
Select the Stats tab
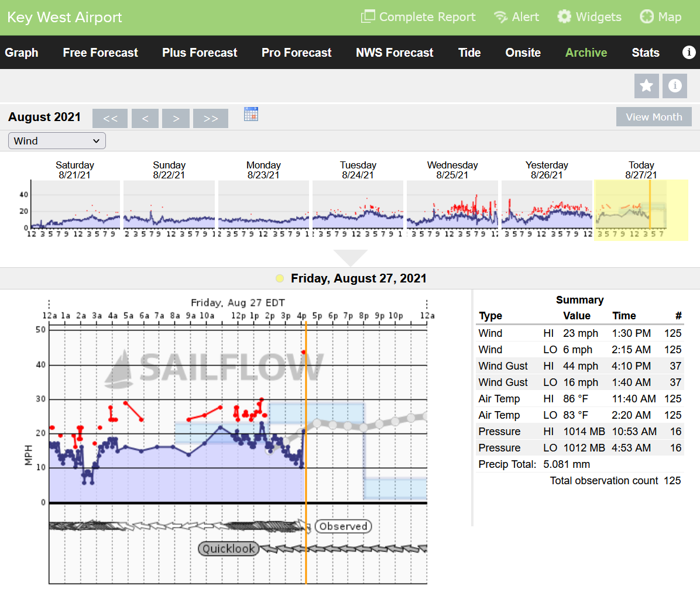click(646, 53)
